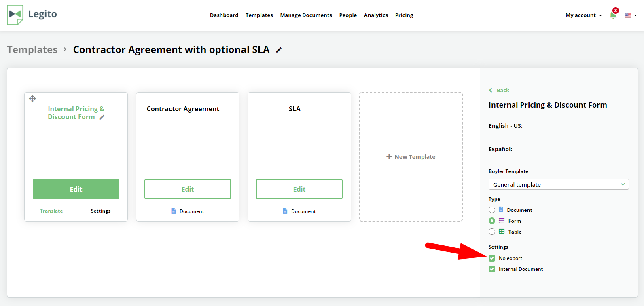Grab the move handle on Internal Pricing card
The height and width of the screenshot is (306, 644).
coord(33,99)
